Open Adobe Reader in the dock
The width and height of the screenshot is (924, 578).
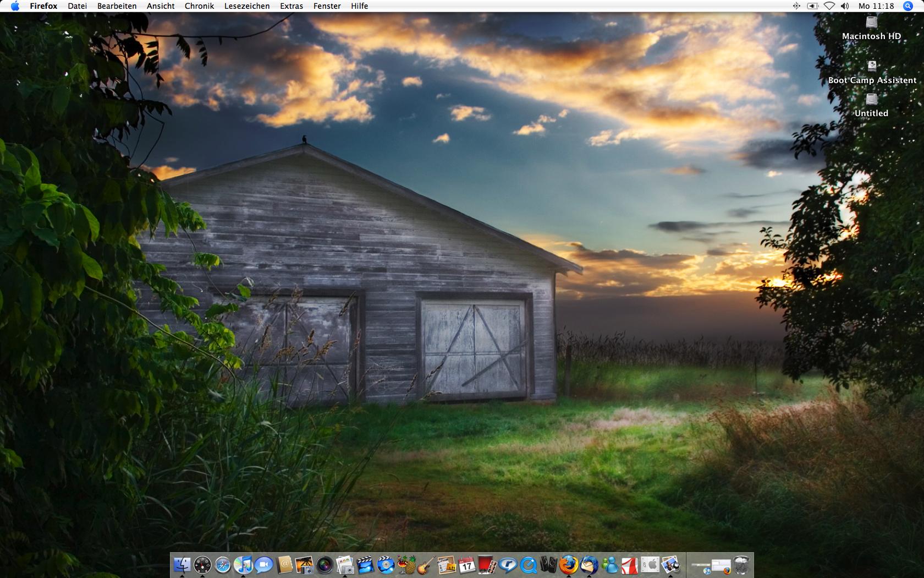click(x=630, y=565)
